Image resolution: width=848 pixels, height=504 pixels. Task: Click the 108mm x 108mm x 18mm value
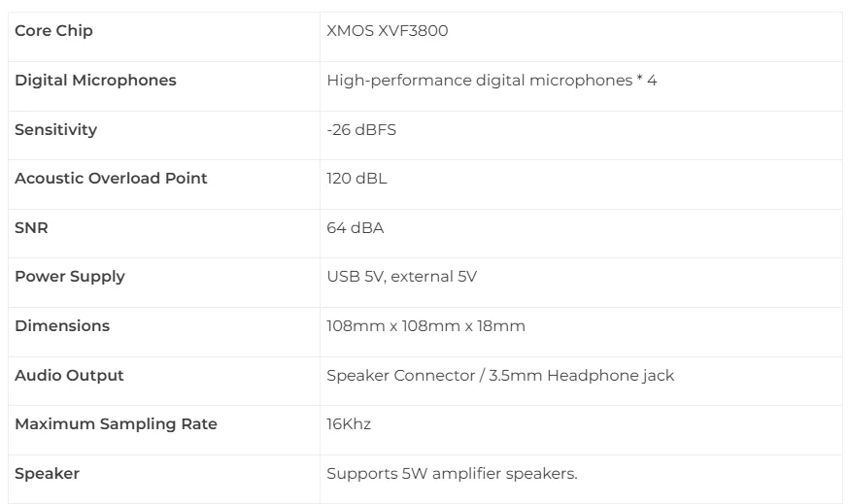coord(425,326)
